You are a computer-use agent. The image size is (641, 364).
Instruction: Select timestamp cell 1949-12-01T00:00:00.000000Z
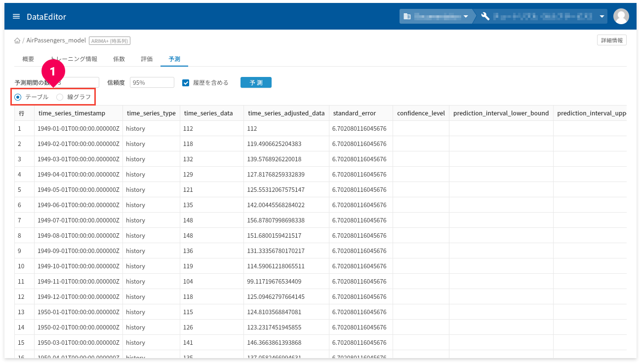[79, 297]
